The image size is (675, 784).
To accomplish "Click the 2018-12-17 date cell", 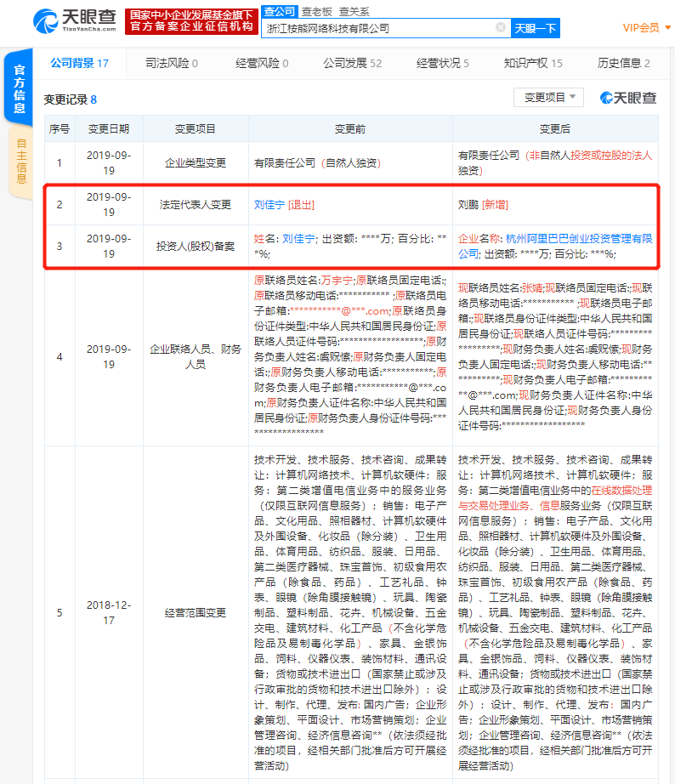I will (x=109, y=612).
